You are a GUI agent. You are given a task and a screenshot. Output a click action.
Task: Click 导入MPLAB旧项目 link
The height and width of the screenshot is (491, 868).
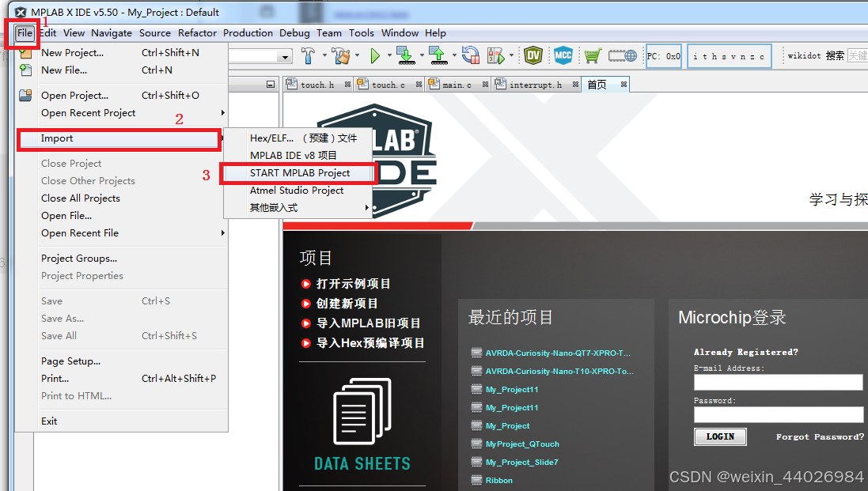368,323
